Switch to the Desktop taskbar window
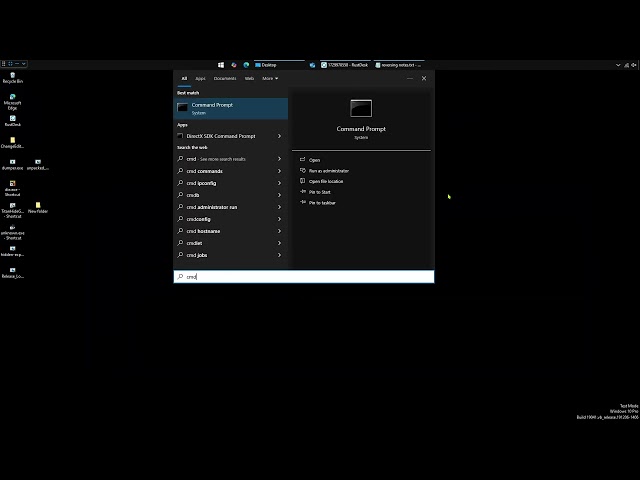 (x=279, y=65)
